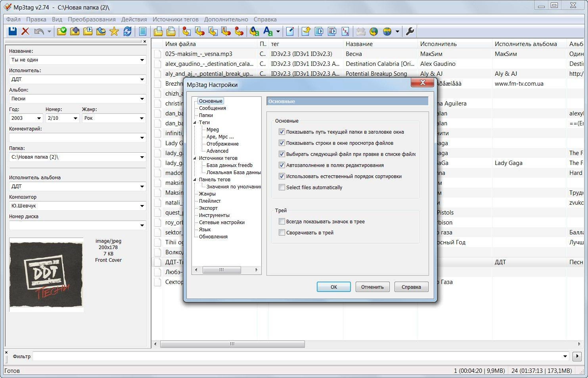Enable 'Select files automatically' checkbox
588x378 pixels.
point(282,187)
